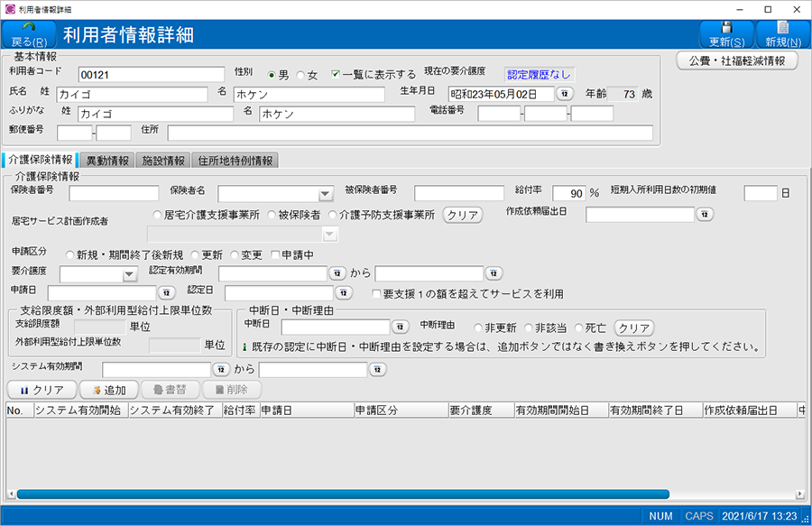Select 居宅介護支援事業所 radio option
Viewport: 812px width, 526px height.
160,216
